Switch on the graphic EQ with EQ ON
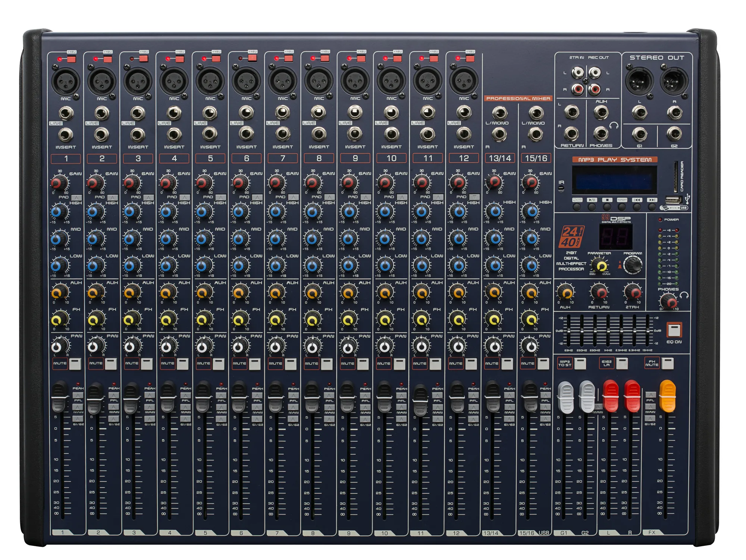The height and width of the screenshot is (560, 746). point(674,330)
